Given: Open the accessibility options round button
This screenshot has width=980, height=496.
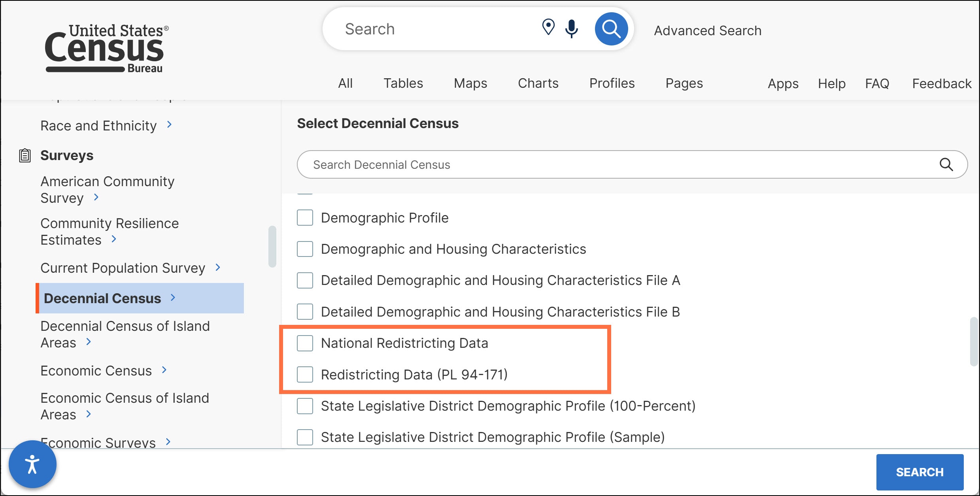Looking at the screenshot, I should pos(32,464).
